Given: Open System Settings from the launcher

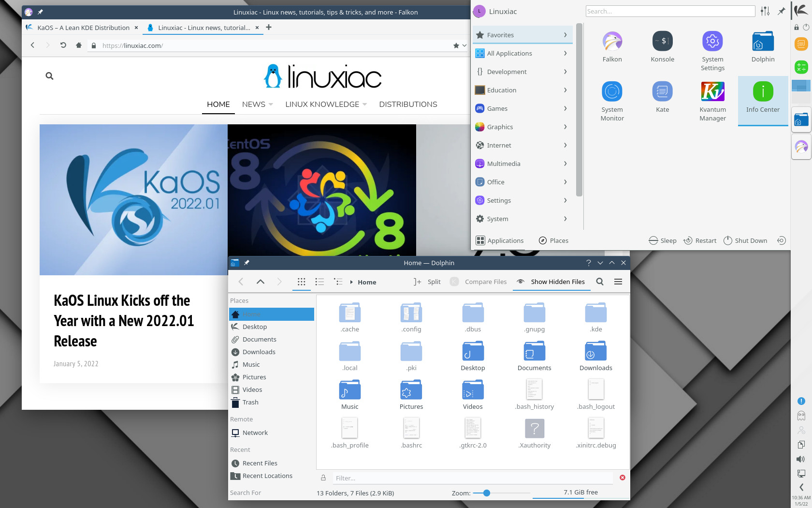Looking at the screenshot, I should point(712,50).
